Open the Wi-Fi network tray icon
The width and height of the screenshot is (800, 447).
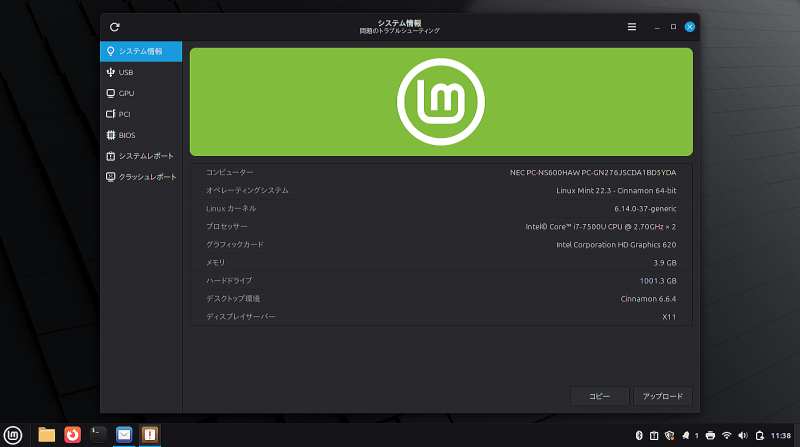coord(727,435)
